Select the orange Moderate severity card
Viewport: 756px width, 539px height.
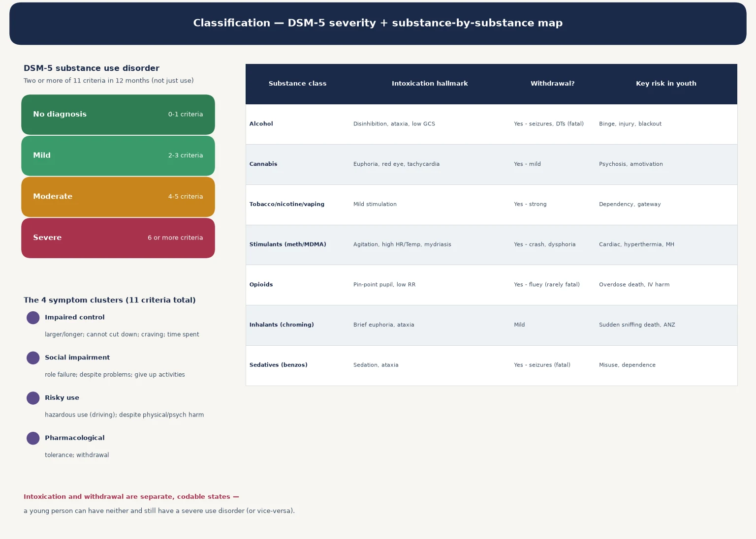(x=118, y=197)
